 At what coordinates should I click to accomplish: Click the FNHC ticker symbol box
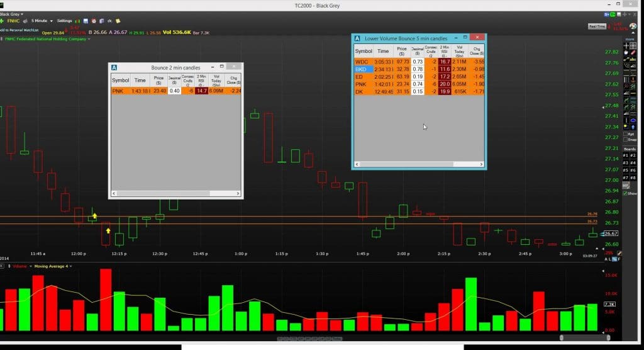click(x=13, y=21)
